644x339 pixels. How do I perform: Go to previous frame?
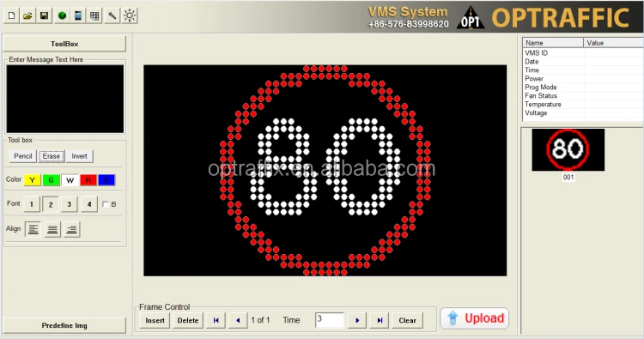coord(237,320)
